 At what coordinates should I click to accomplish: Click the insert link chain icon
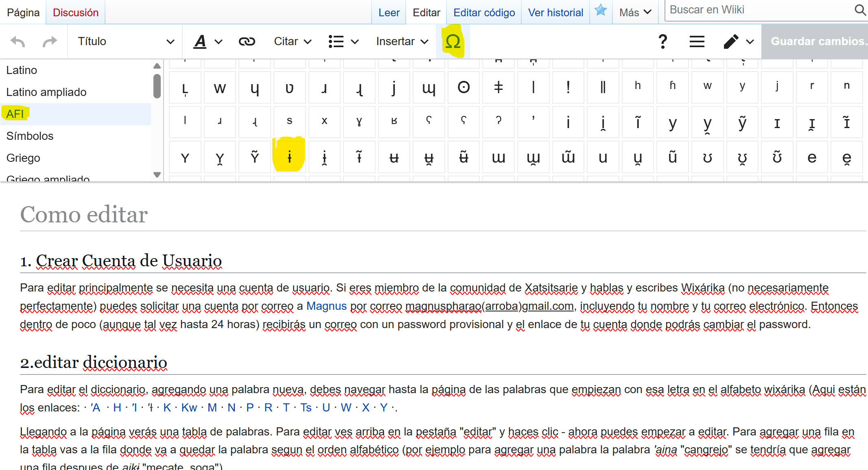pyautogui.click(x=247, y=41)
